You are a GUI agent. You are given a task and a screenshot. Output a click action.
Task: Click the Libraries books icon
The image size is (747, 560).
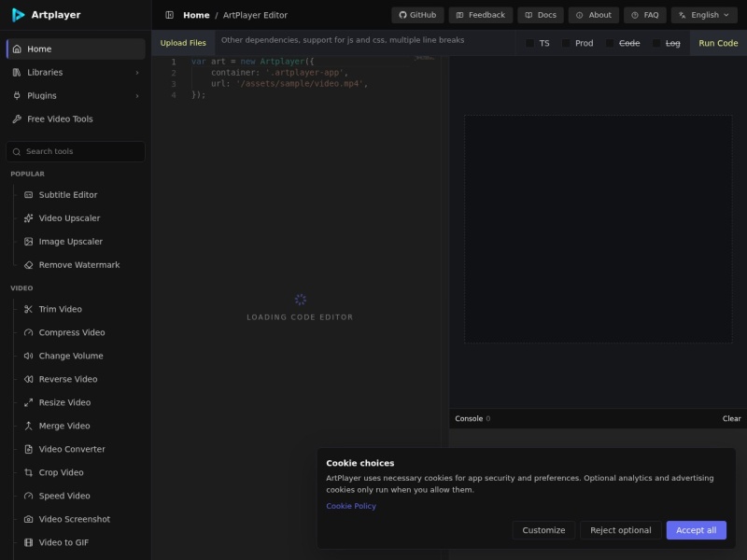[x=17, y=73]
